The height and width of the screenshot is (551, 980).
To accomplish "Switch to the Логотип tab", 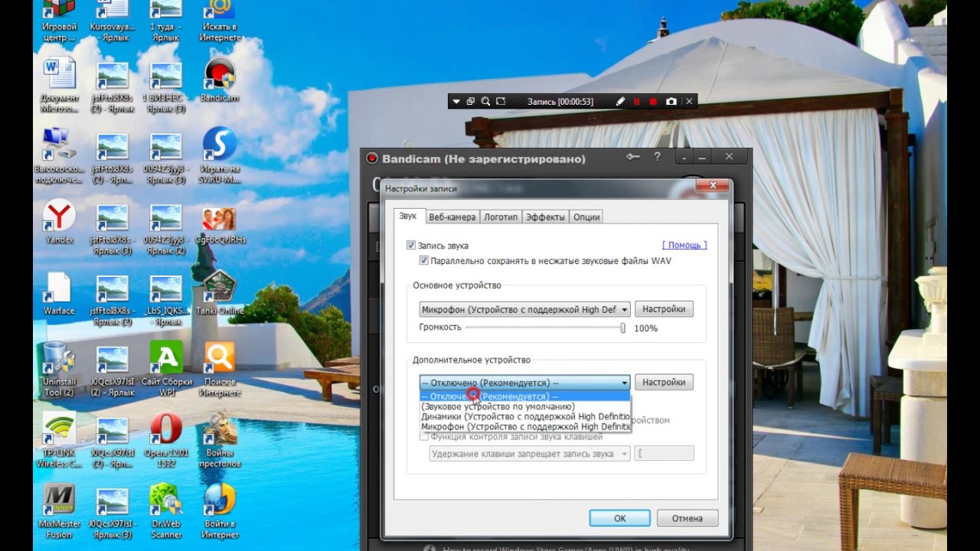I will pos(501,217).
